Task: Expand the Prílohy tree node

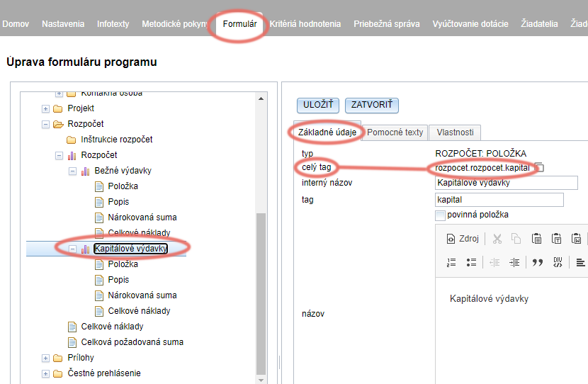Action: tap(45, 358)
